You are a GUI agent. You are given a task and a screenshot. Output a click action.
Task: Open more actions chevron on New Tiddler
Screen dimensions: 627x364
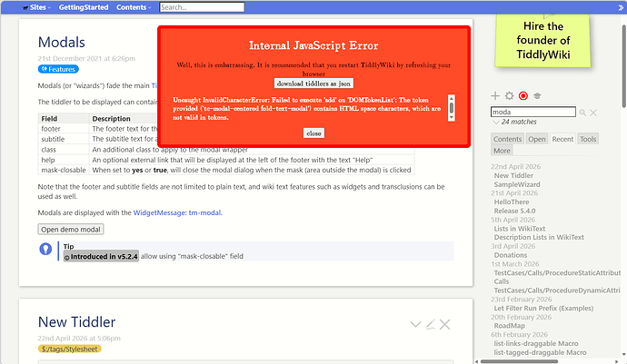(x=415, y=324)
